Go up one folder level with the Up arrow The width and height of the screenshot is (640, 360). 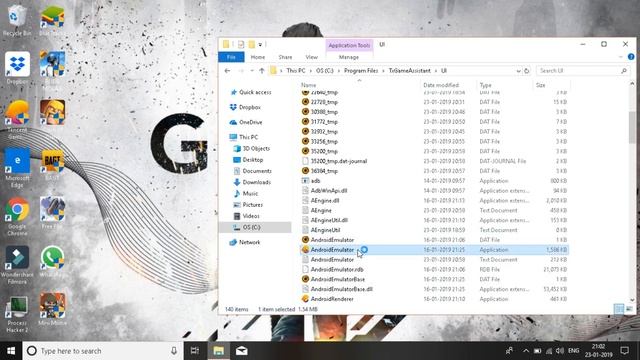262,71
